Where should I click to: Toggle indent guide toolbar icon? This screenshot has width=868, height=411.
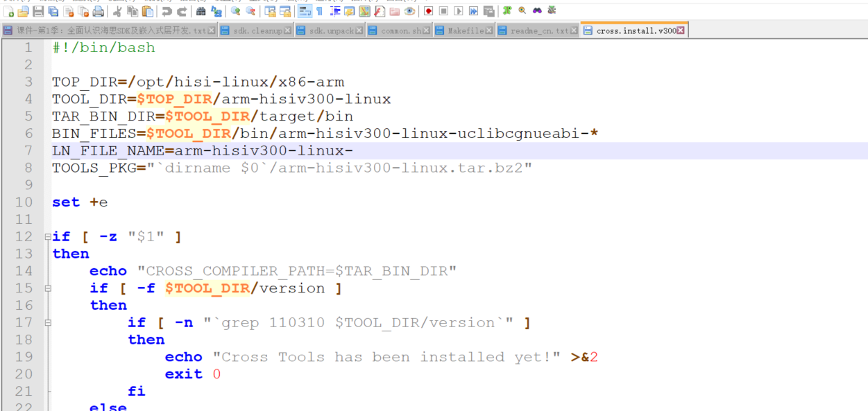pyautogui.click(x=336, y=11)
